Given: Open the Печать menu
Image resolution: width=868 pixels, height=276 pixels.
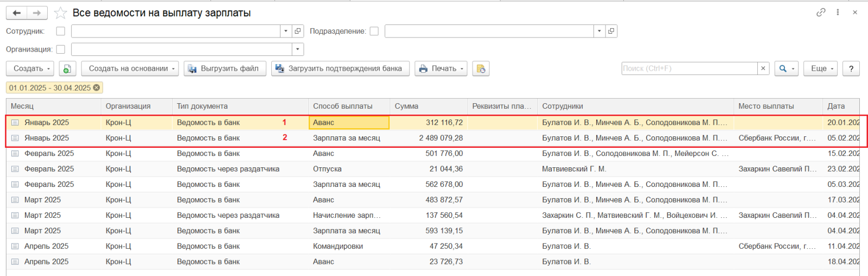Looking at the screenshot, I should 441,68.
